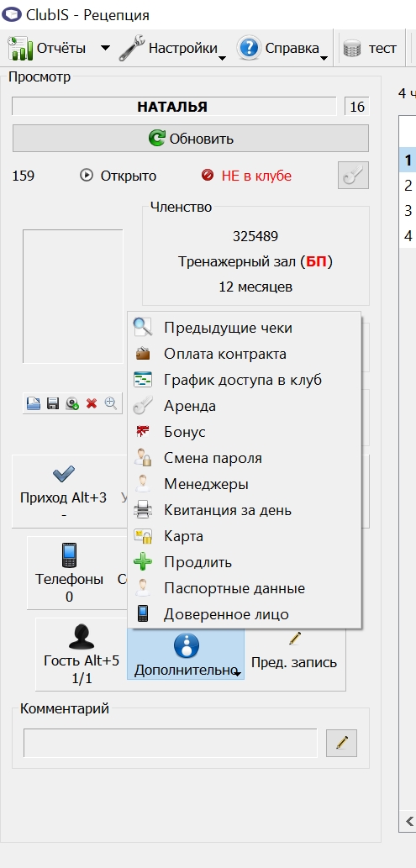Edit comment with pencil button

pyautogui.click(x=341, y=743)
